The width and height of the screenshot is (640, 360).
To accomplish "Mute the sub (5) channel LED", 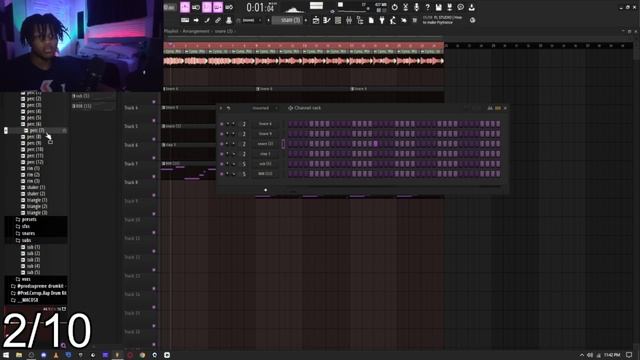I will click(x=222, y=164).
